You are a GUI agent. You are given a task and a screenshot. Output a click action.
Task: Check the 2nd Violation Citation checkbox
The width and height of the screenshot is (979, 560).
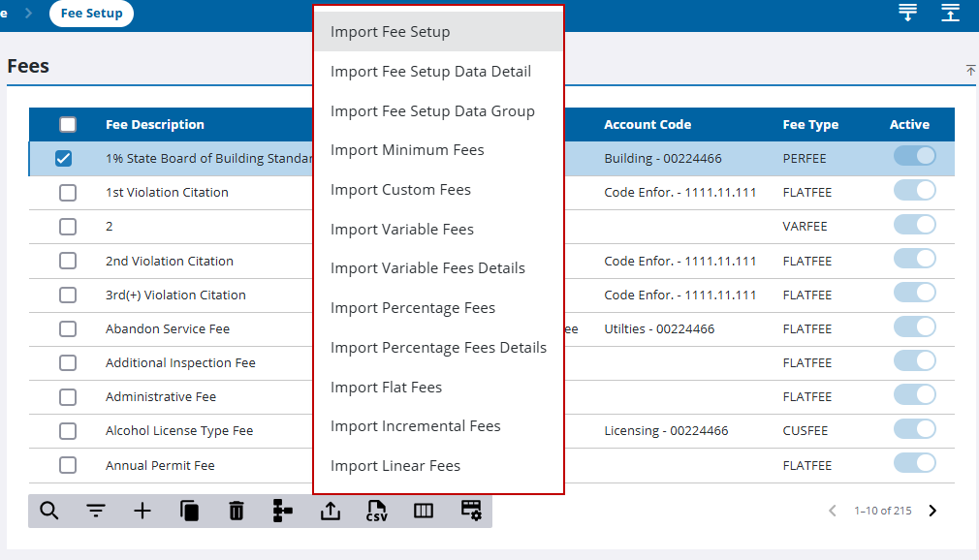click(x=68, y=261)
